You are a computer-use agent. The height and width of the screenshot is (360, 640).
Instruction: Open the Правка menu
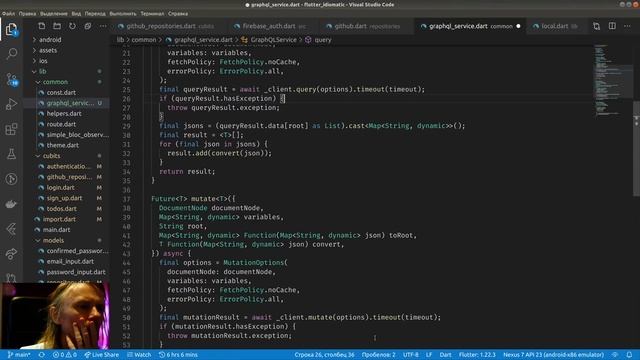[27, 13]
